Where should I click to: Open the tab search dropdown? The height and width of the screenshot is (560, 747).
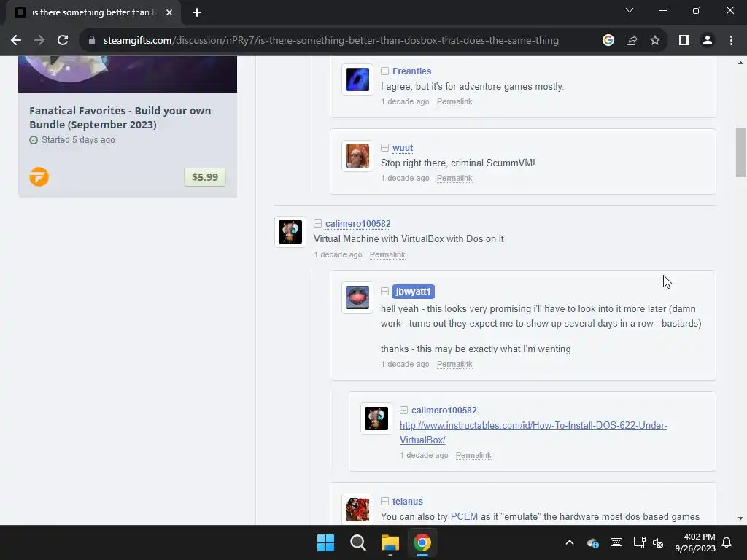point(630,10)
